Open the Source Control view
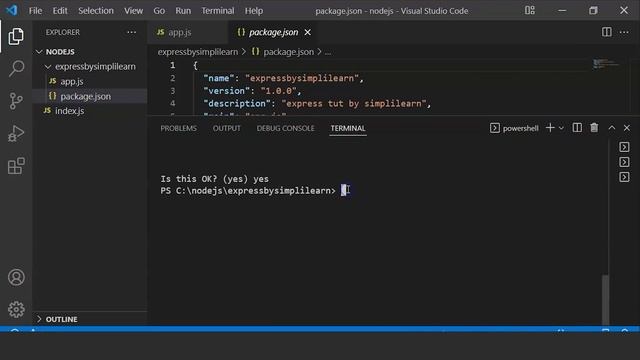This screenshot has height=360, width=640. [x=16, y=101]
